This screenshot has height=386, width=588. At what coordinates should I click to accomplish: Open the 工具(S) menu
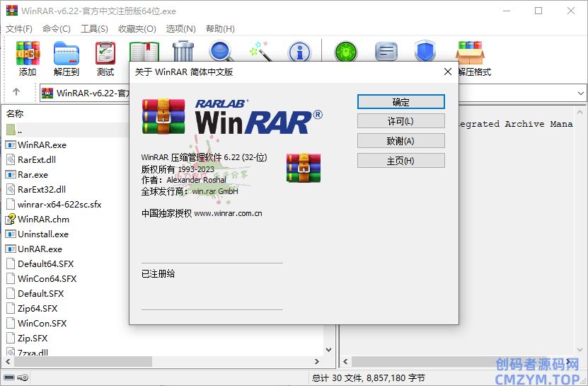pos(94,29)
